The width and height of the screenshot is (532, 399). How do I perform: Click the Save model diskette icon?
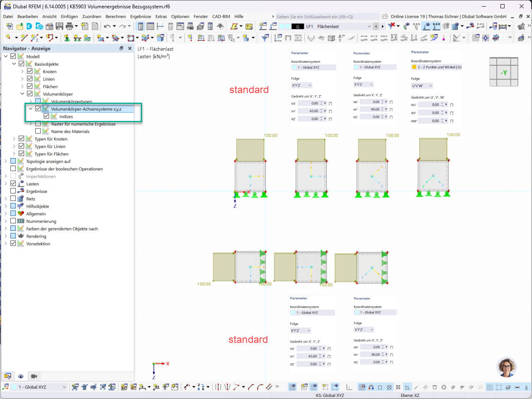59,26
